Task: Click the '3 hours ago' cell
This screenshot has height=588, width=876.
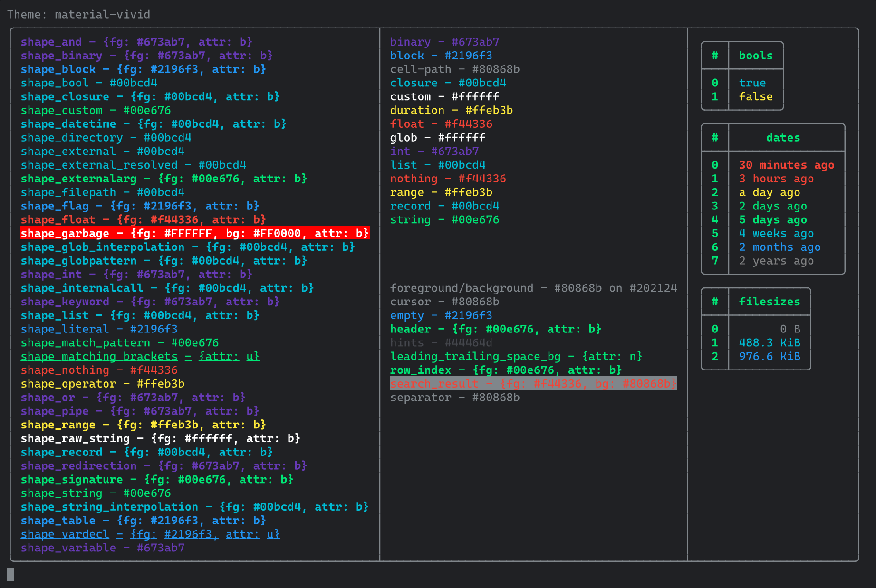Action: pyautogui.click(x=776, y=179)
